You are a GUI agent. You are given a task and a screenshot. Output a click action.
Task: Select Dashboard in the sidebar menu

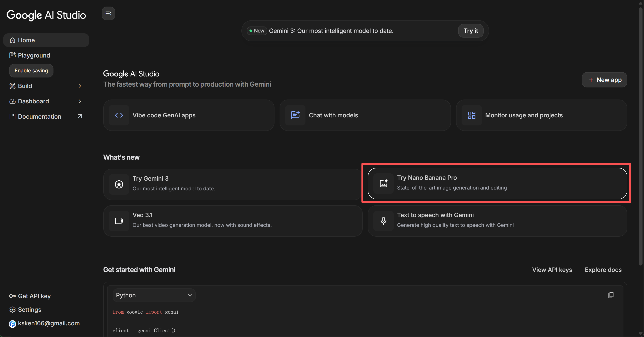pos(46,101)
